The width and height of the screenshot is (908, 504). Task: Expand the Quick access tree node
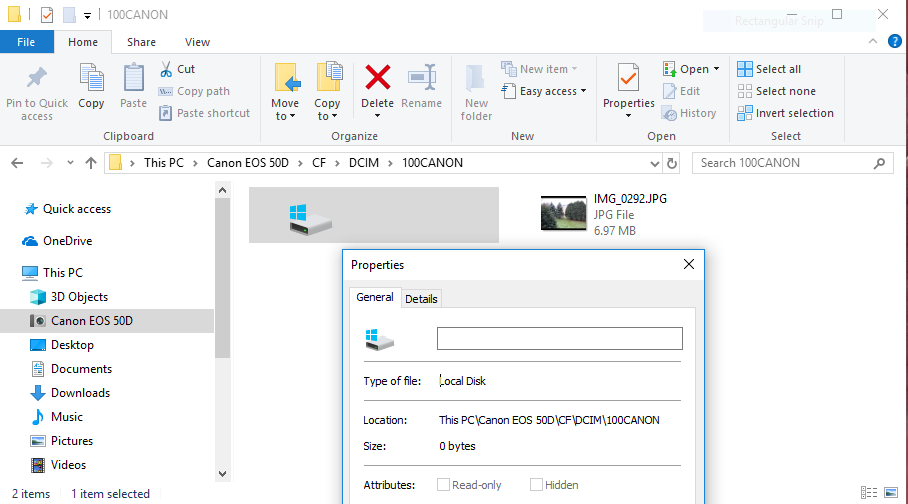[12, 209]
